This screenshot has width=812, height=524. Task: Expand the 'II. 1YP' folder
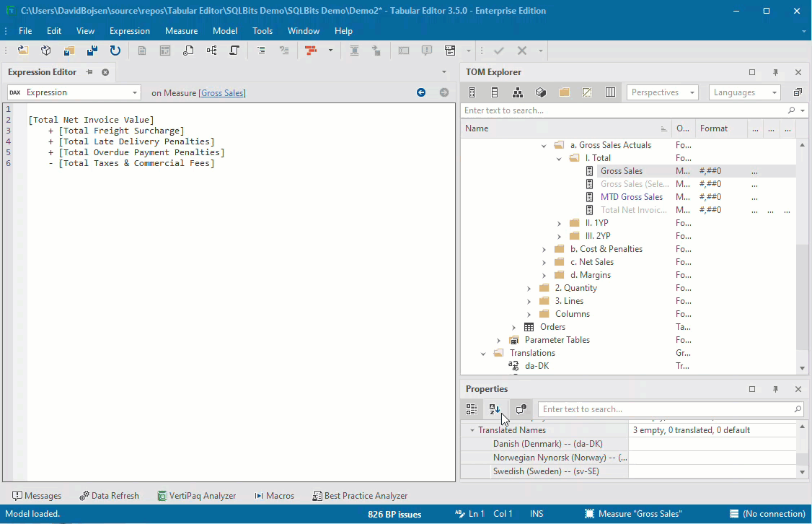pyautogui.click(x=559, y=222)
